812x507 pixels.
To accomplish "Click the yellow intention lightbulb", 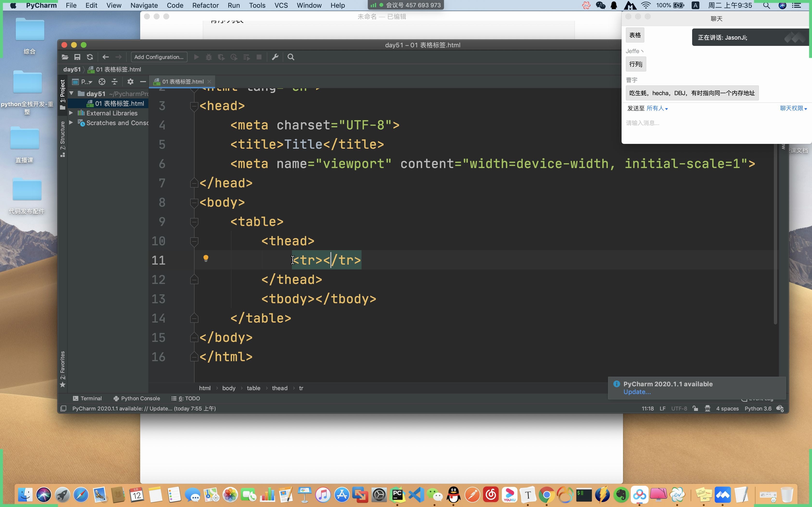I will pos(206,258).
